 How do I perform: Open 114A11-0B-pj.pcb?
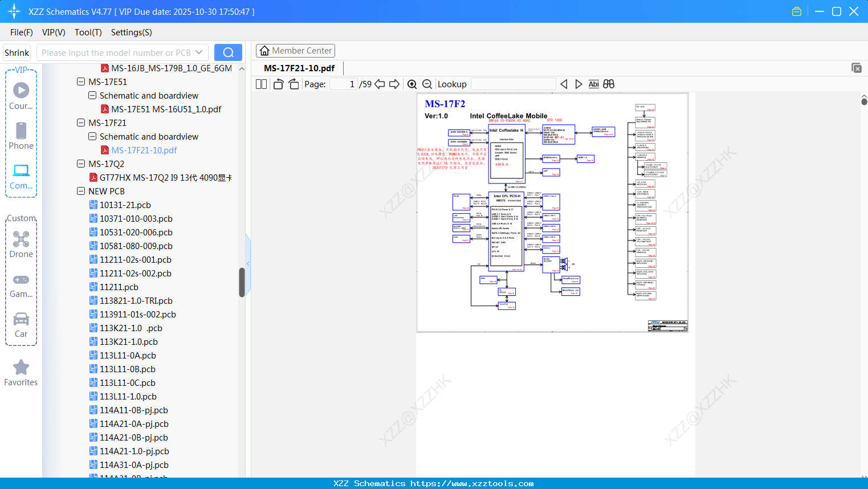click(x=134, y=410)
